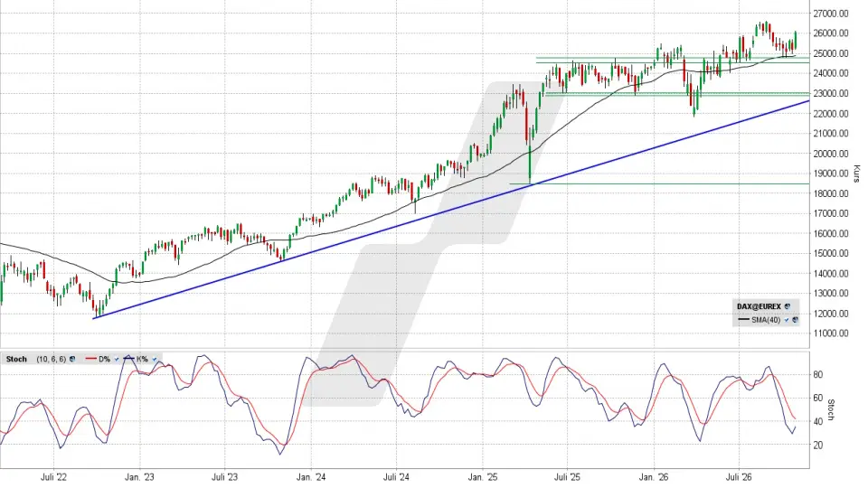Click the SMA(40) legend label
Screen dimensions: 868x488
[766, 320]
